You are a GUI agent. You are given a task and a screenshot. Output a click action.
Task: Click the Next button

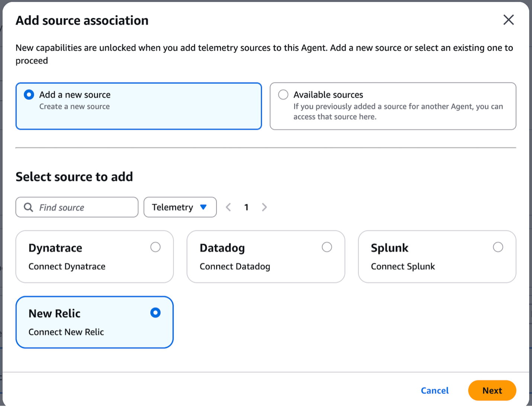coord(492,390)
